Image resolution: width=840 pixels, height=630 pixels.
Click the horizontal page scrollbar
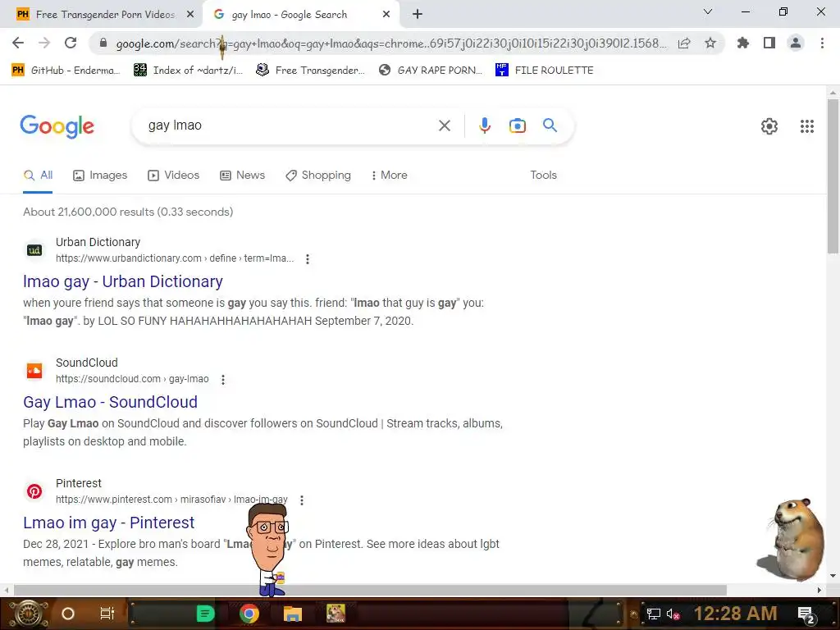[x=370, y=590]
